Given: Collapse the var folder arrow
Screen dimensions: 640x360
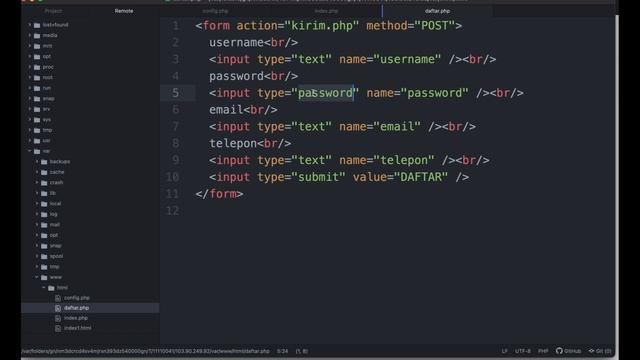Looking at the screenshot, I should [30, 151].
